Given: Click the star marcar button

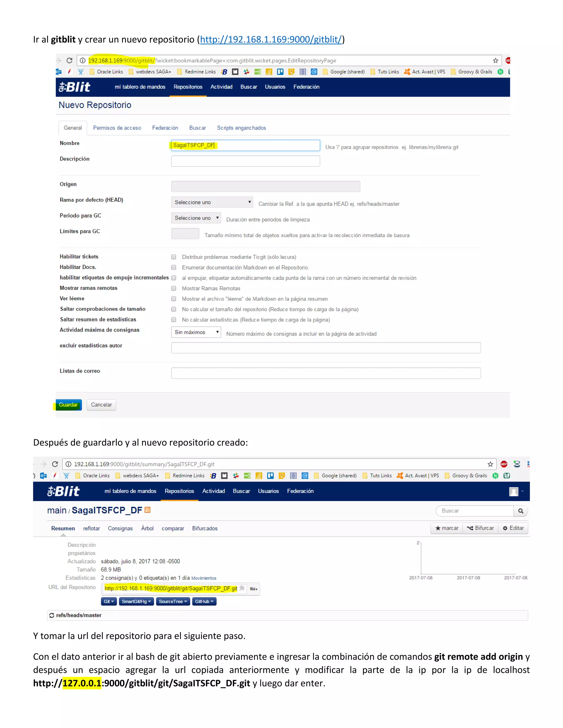Looking at the screenshot, I should tap(447, 528).
